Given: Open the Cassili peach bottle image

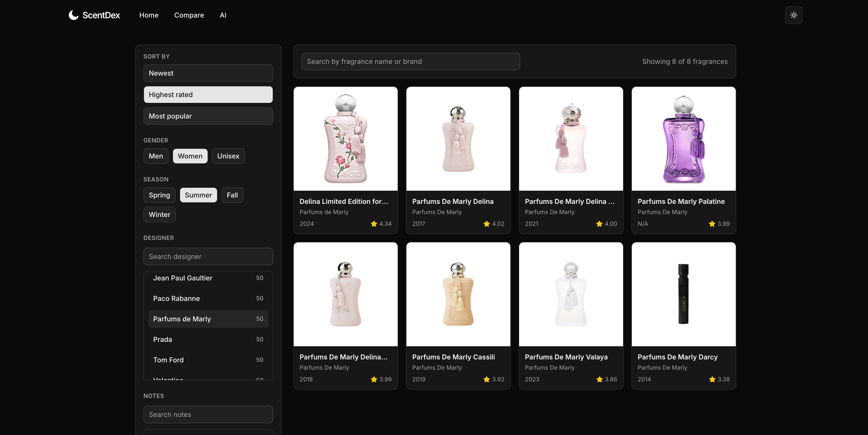Looking at the screenshot, I should click(x=458, y=294).
